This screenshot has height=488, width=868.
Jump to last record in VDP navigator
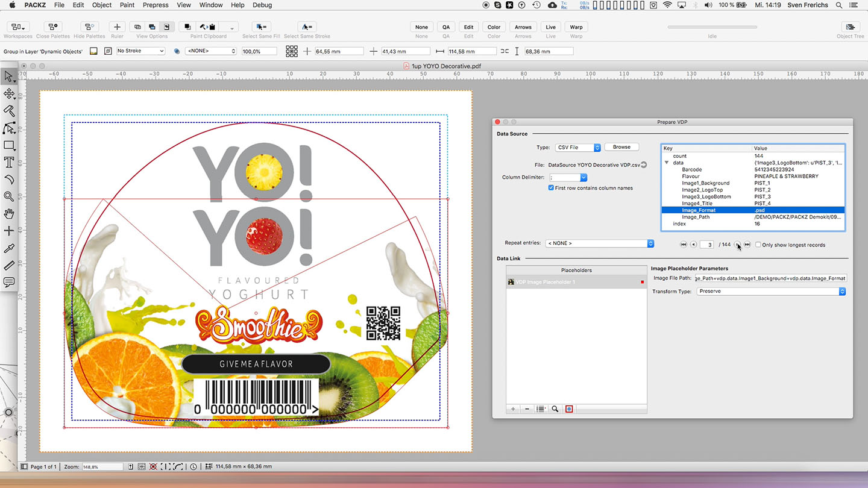(x=747, y=245)
